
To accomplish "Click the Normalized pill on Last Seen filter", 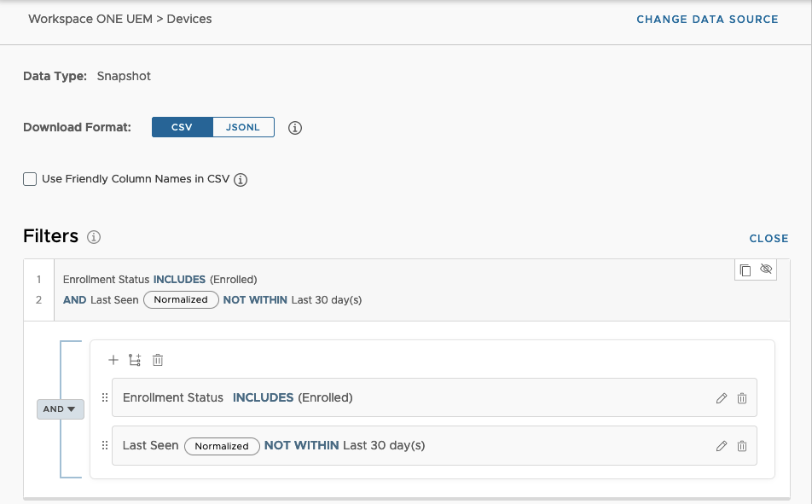I will click(222, 446).
